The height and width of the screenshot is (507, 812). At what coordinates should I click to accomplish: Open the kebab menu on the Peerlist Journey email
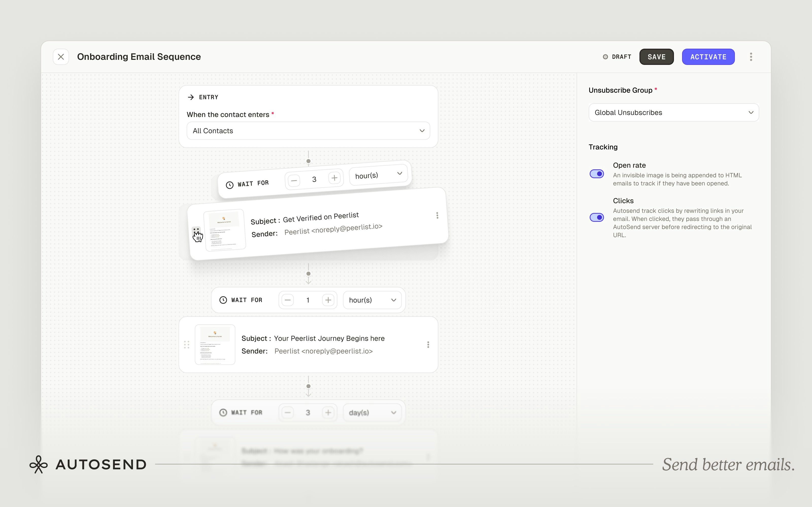tap(428, 344)
